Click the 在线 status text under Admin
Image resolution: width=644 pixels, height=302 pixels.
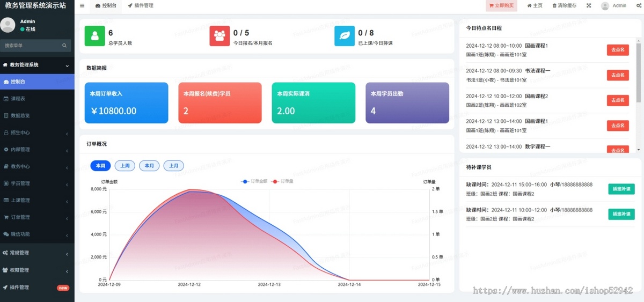(31, 29)
